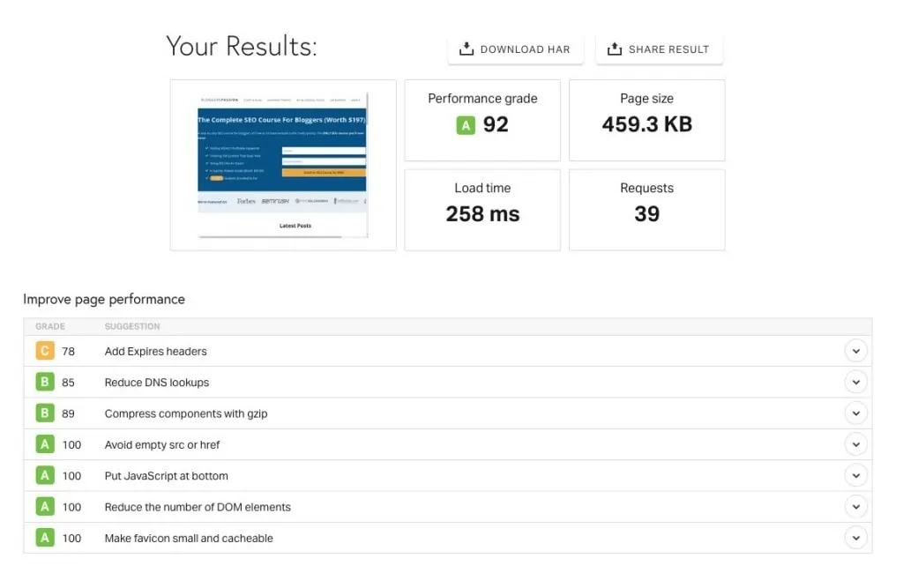Expand the Make favicon small and cacheable suggestion

pos(855,538)
